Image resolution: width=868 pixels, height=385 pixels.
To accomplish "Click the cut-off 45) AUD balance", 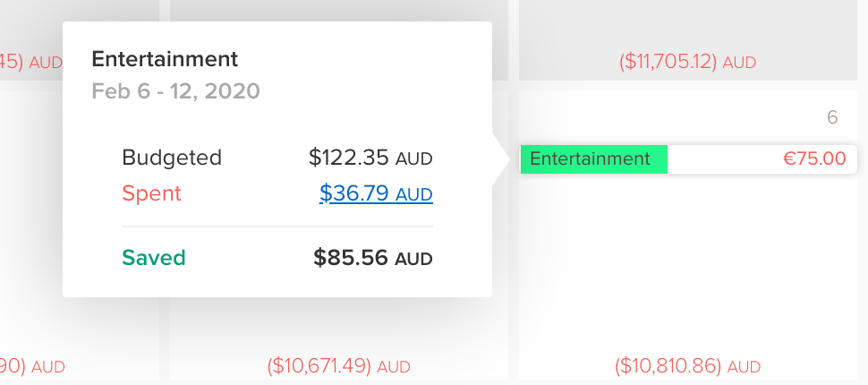I will click(32, 63).
